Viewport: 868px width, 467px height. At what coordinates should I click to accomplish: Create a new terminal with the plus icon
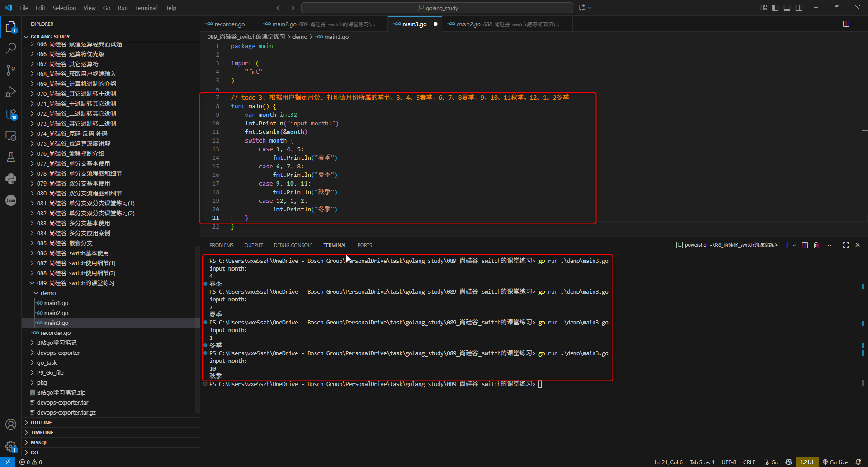(x=787, y=245)
